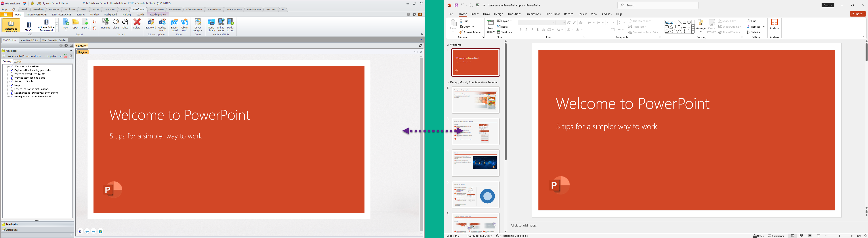Image resolution: width=868 pixels, height=238 pixels.
Task: Click the Undo icon in PowerPoint
Action: coord(463,5)
